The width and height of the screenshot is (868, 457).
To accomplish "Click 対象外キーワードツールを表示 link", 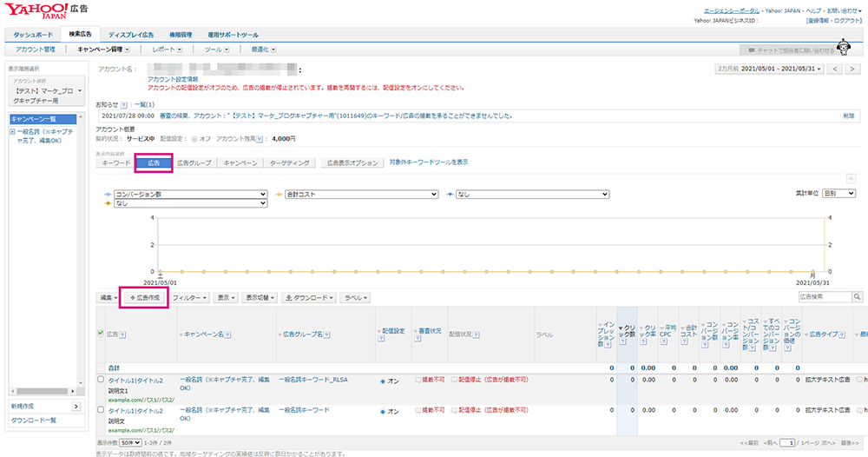I will pos(429,162).
